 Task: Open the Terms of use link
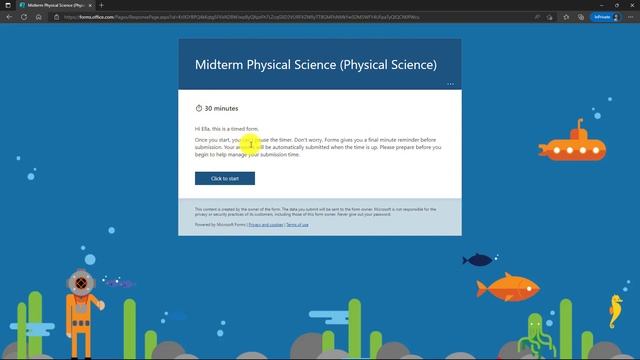297,224
